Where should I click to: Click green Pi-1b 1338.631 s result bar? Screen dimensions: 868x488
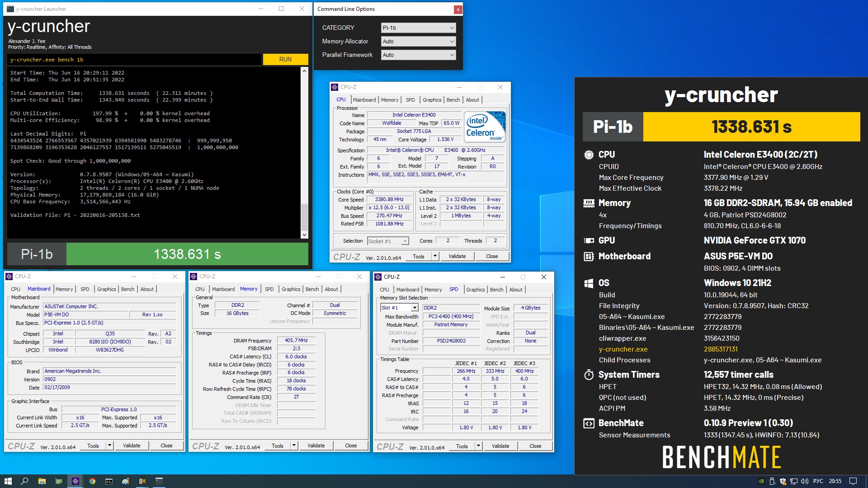point(187,254)
